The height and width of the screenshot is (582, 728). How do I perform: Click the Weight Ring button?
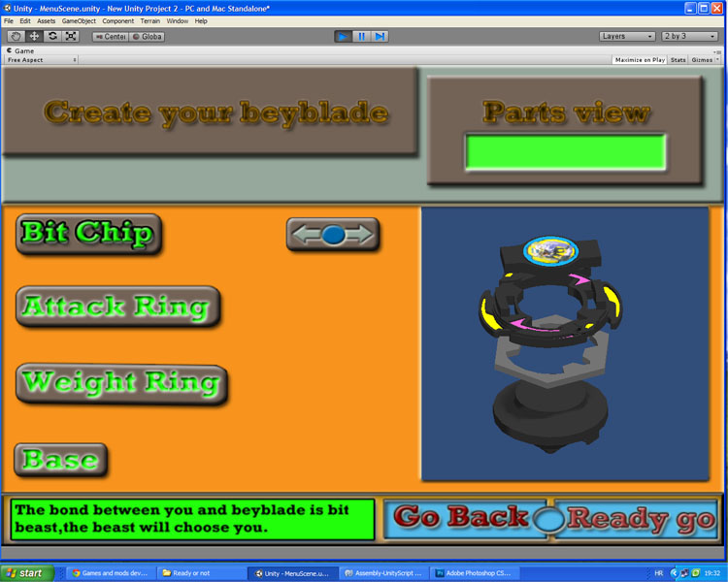point(121,384)
